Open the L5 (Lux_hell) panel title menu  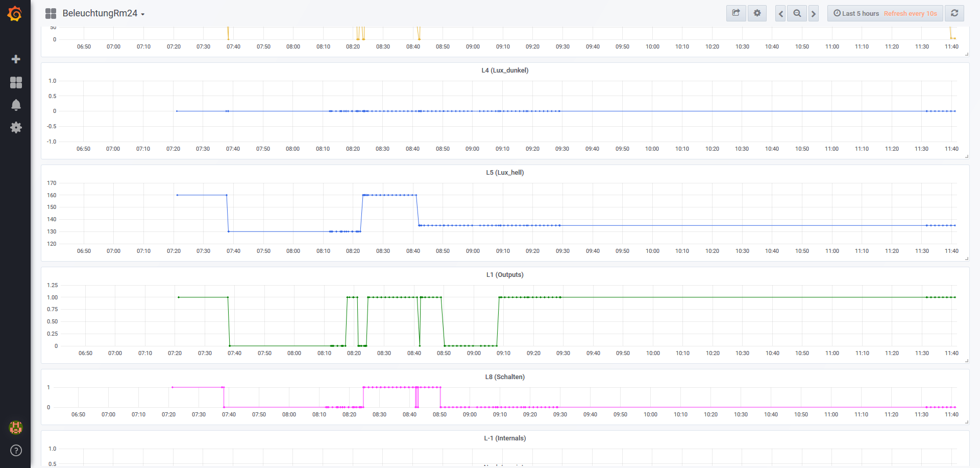coord(505,173)
